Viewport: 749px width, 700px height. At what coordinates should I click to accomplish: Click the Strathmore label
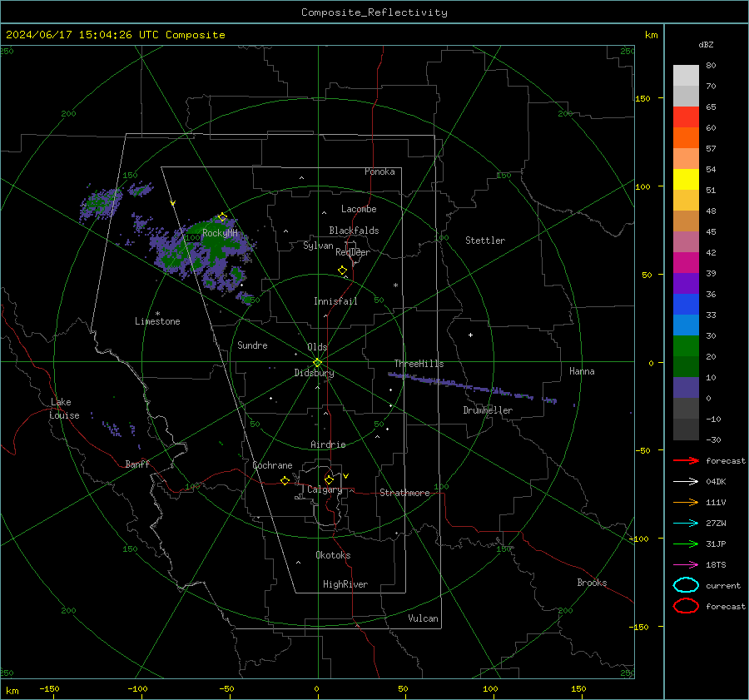[x=404, y=493]
